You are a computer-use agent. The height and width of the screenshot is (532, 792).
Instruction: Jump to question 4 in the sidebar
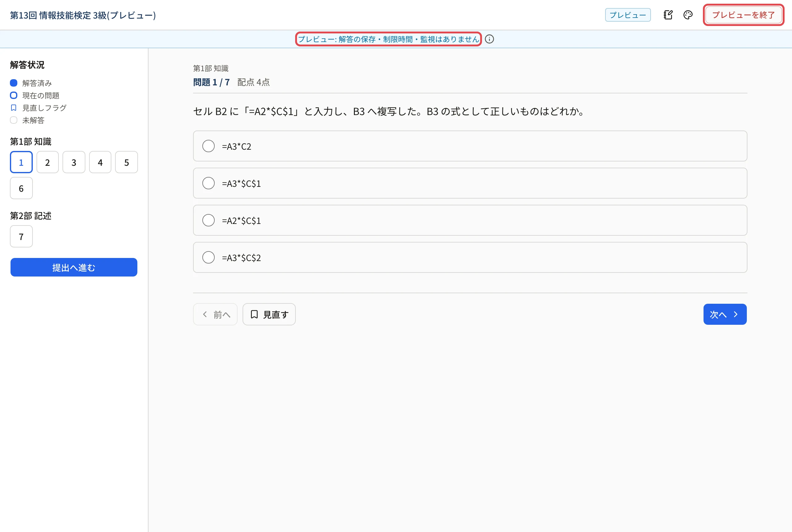click(x=100, y=162)
